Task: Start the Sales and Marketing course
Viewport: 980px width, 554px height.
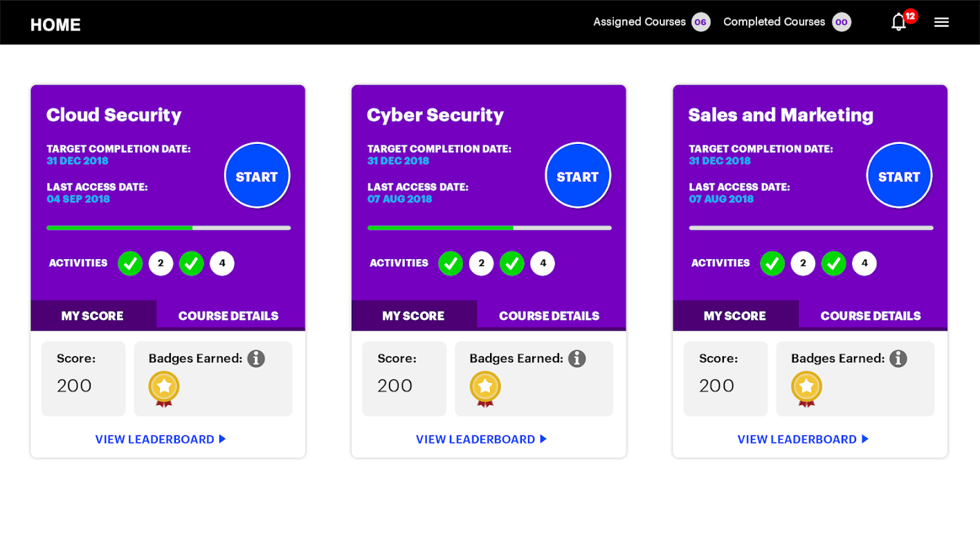Action: click(x=899, y=176)
